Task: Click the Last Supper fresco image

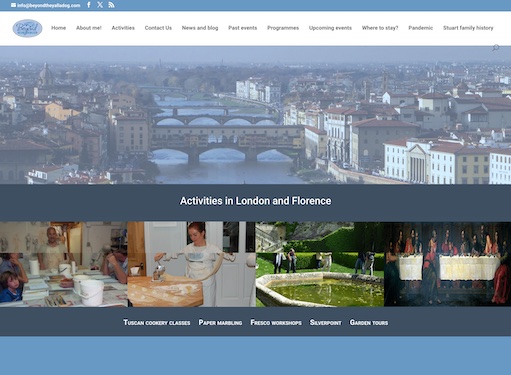Action: [447, 264]
